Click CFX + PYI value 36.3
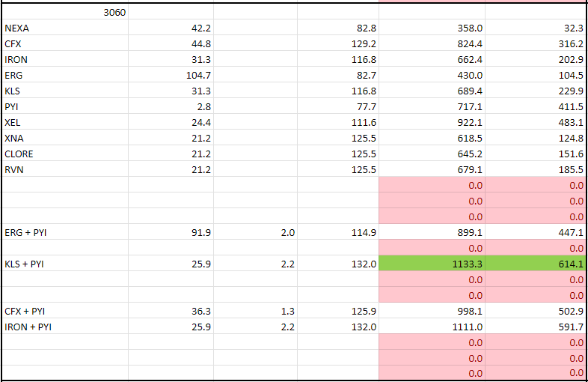 pyautogui.click(x=171, y=311)
